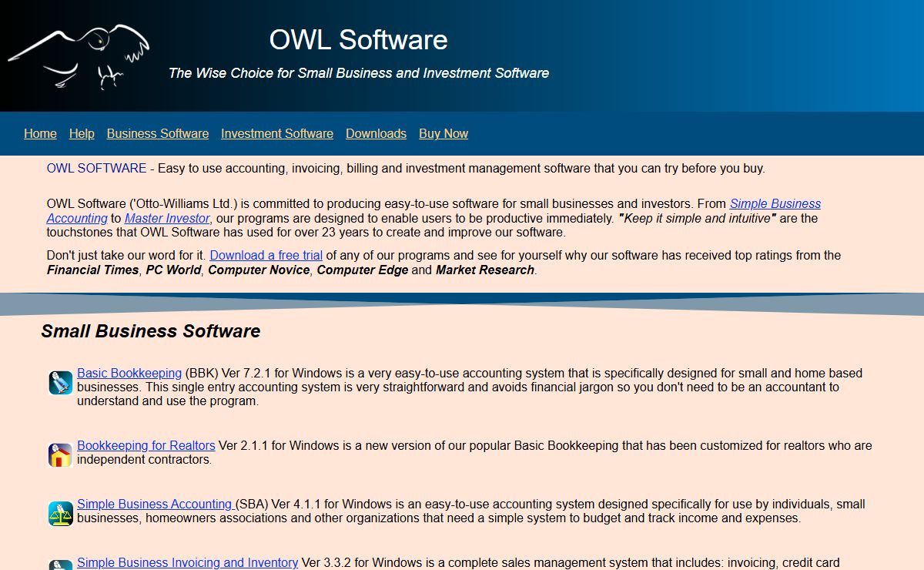Screen dimensions: 924x570
Task: Follow the italic Simple Business Accounting link in the intro
Action: [x=775, y=203]
